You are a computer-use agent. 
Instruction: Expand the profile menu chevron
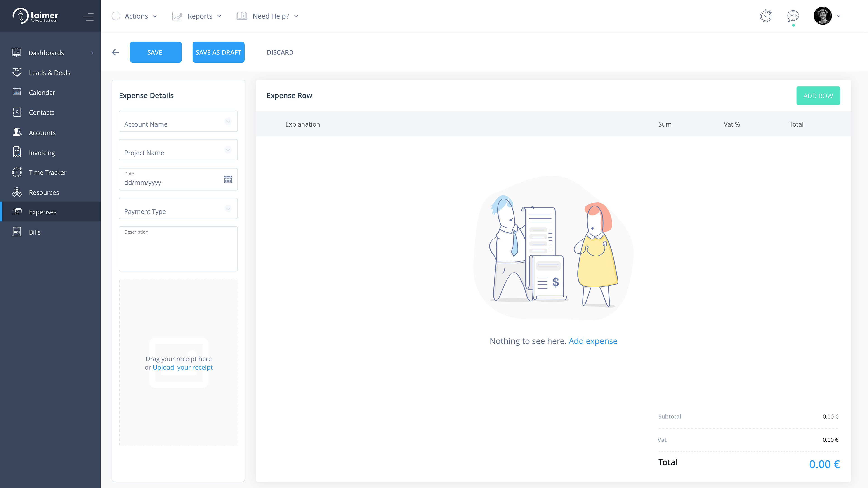(839, 16)
